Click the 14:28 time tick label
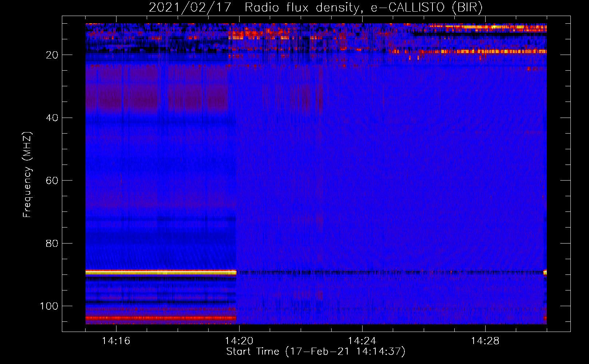 click(x=485, y=341)
